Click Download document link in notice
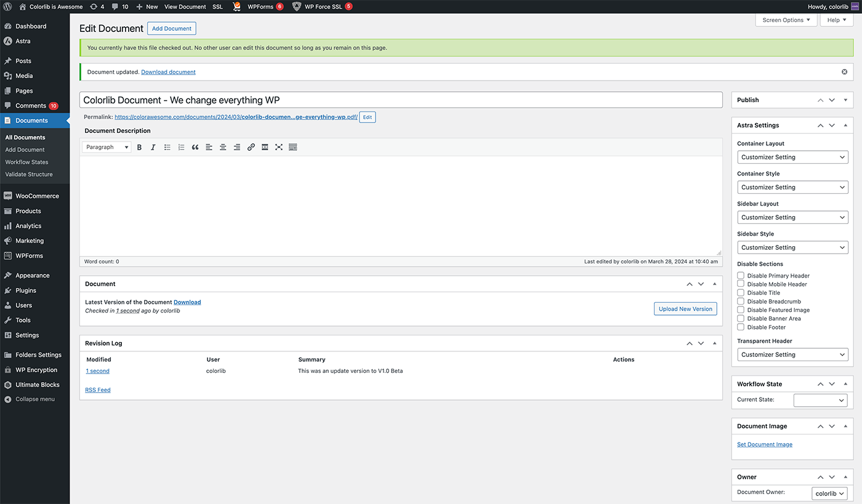Image resolution: width=862 pixels, height=504 pixels. coord(168,72)
